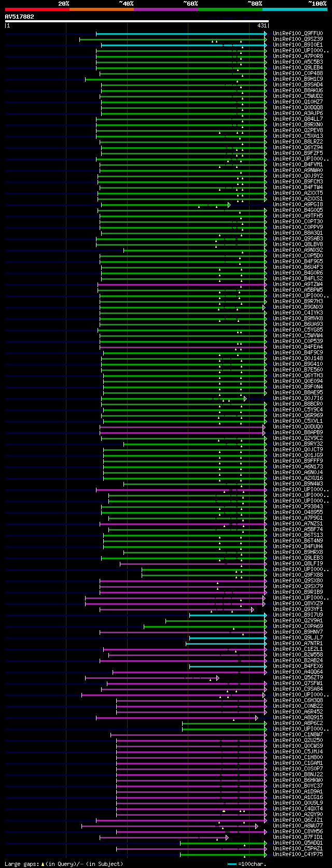Click the UniRef100_A6N173 label

coord(298,467)
